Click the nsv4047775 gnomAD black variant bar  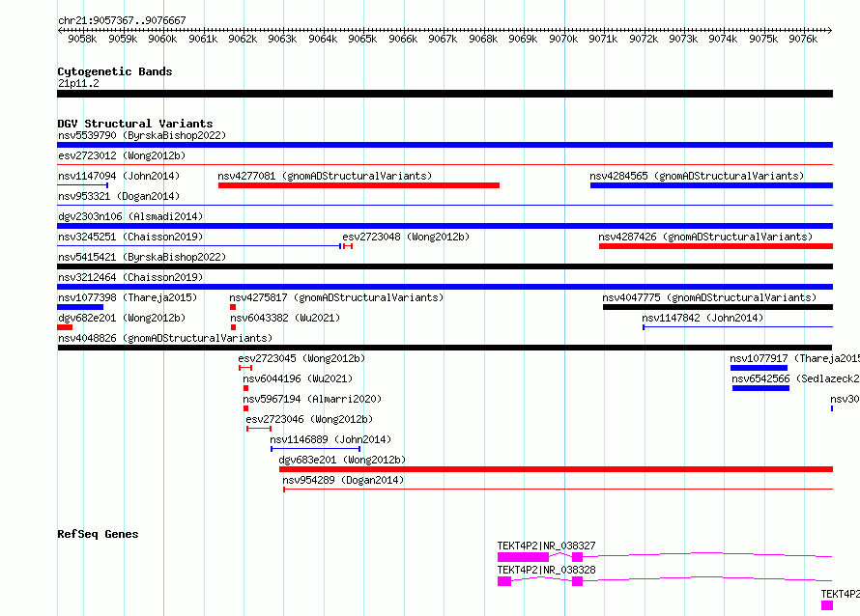tap(718, 307)
